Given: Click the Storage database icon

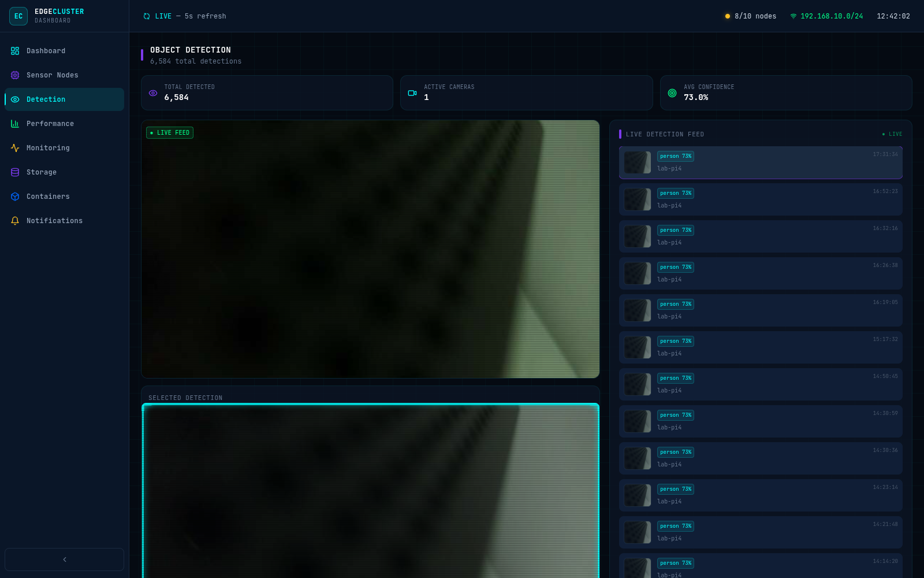Looking at the screenshot, I should (x=15, y=172).
